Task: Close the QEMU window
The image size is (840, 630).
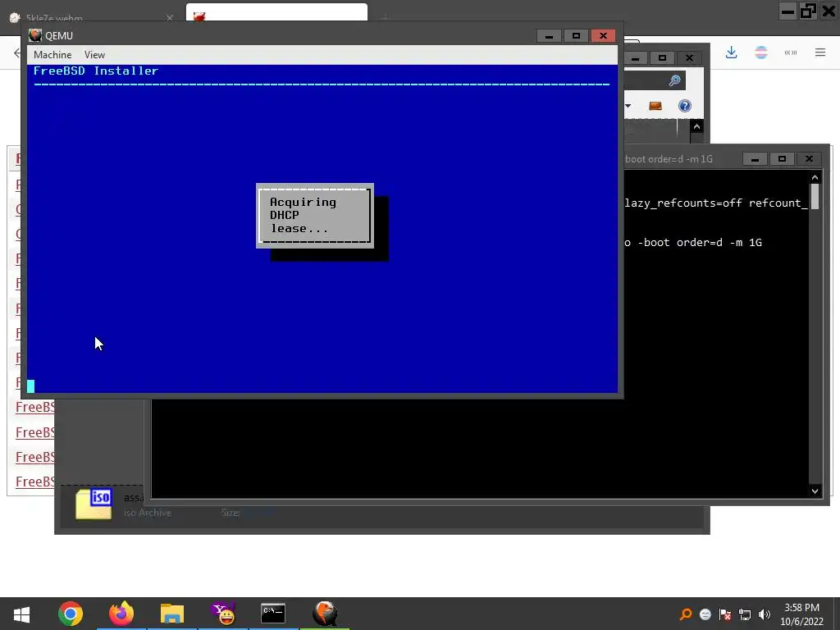Action: (603, 36)
